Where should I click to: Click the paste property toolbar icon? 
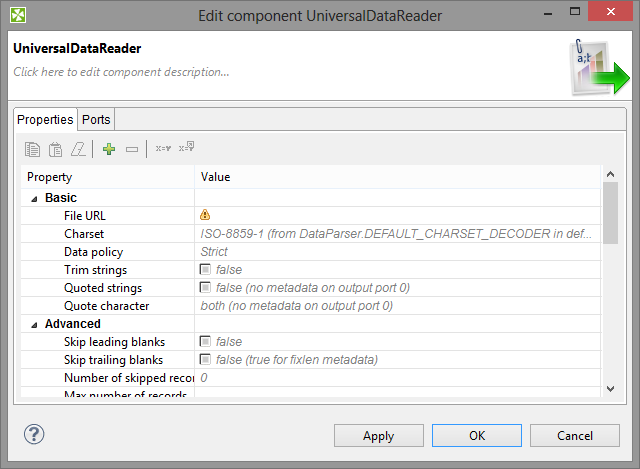[x=55, y=149]
